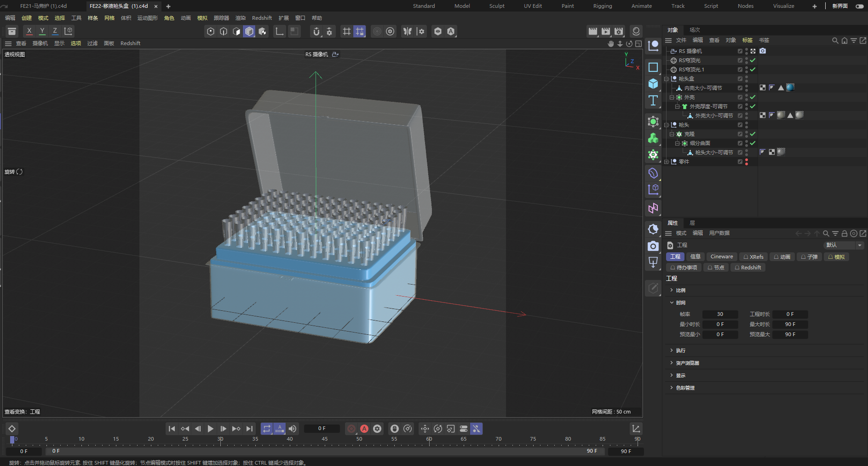Toggle visibility dots of 零件 object

747,162
